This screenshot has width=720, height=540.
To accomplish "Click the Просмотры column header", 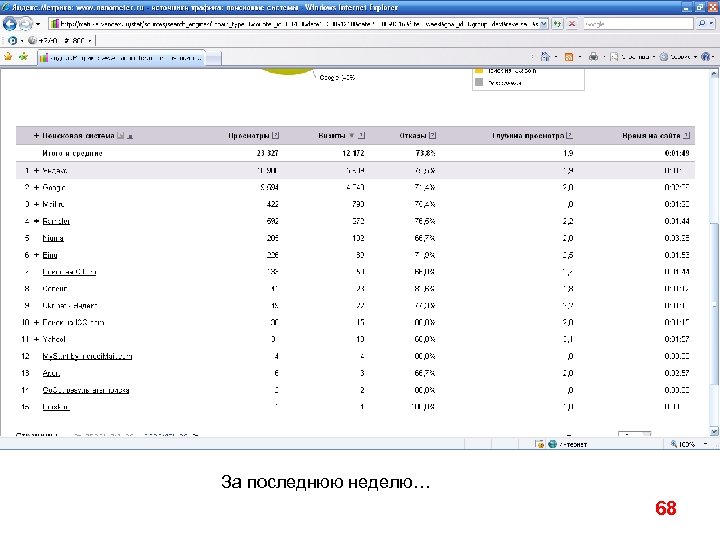I will click(248, 135).
